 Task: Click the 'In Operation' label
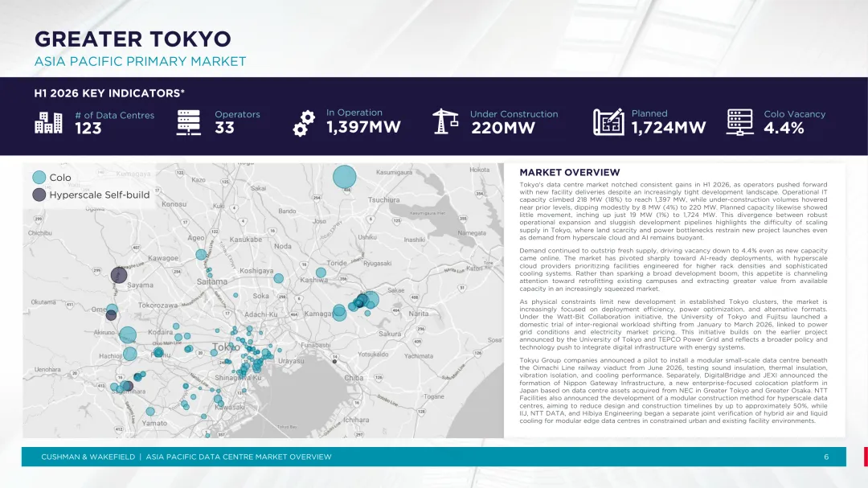tap(354, 113)
